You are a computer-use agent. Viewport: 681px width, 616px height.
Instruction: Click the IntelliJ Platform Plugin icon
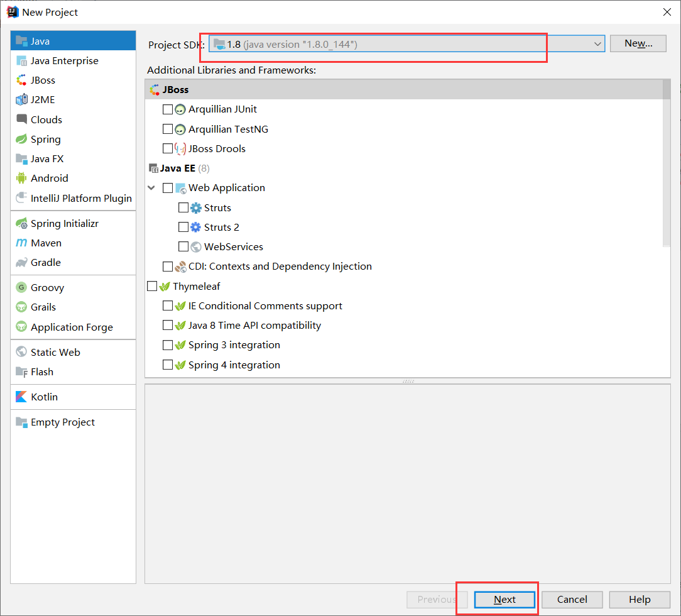click(21, 198)
